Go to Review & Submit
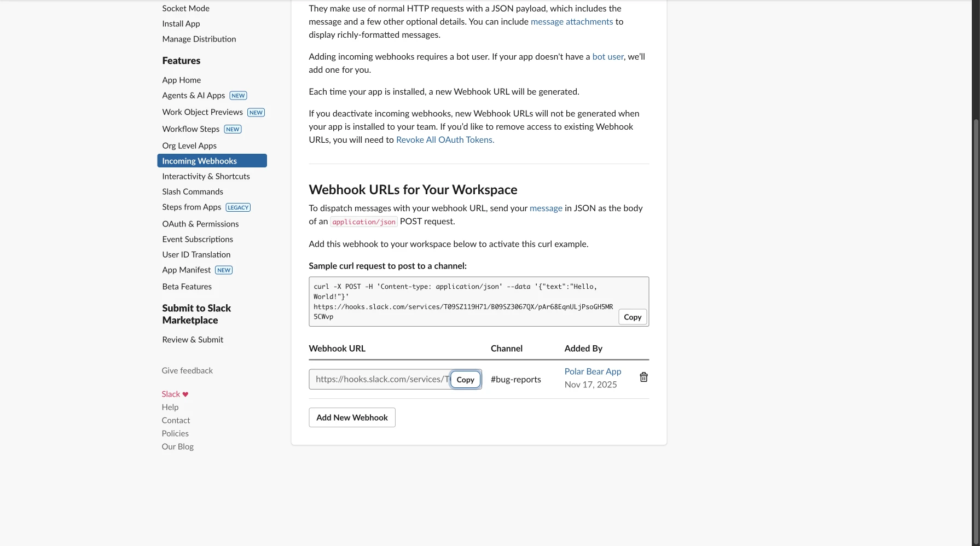 coord(193,339)
